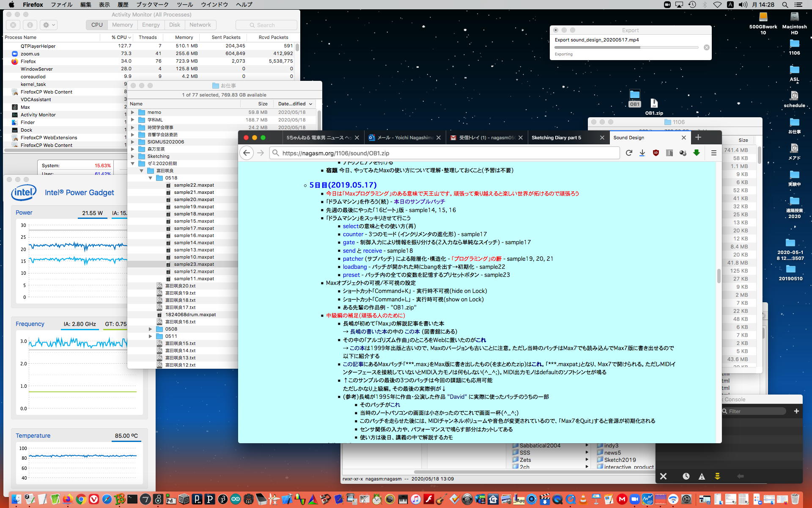The image size is (812, 508).
Task: Reload the page in Firefox
Action: point(629,153)
